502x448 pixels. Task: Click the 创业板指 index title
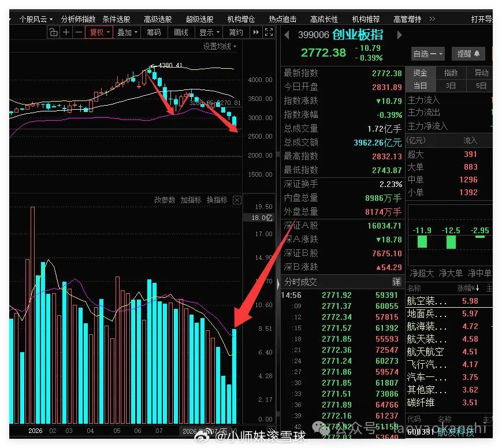(357, 35)
